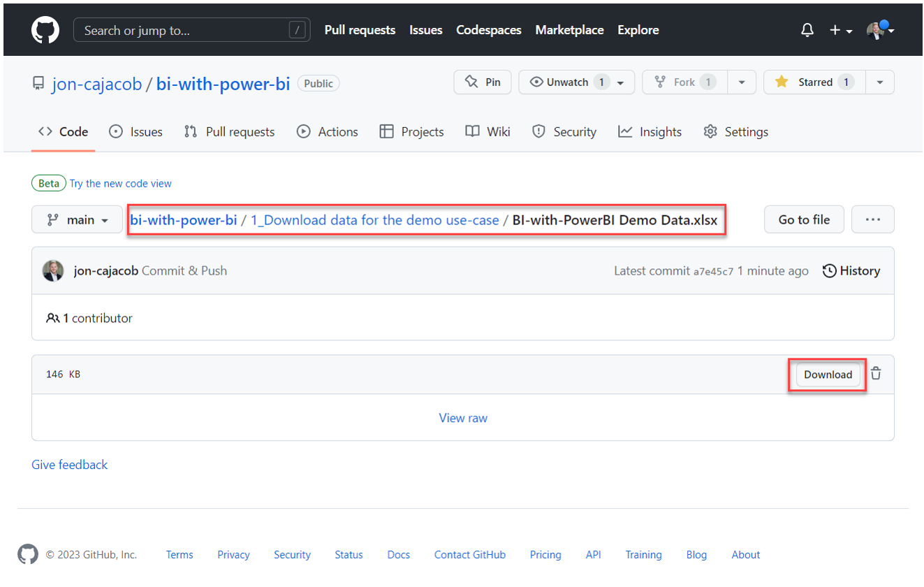Switch to the repository Pull requests tab

pyautogui.click(x=230, y=131)
